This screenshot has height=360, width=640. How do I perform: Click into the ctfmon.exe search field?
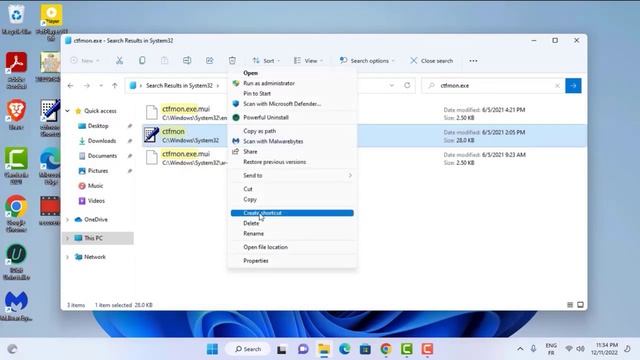(x=494, y=86)
